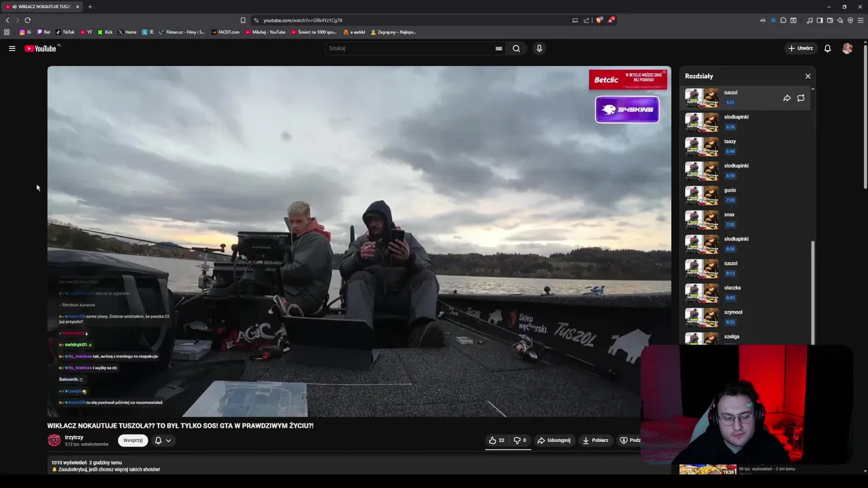Go to the YouTube home logo
The height and width of the screenshot is (488, 868).
41,48
